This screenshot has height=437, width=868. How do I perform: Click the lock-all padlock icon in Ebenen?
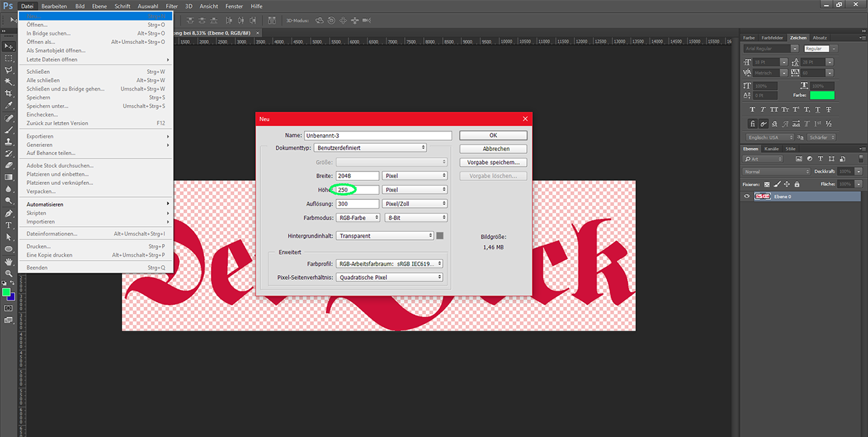click(x=797, y=184)
